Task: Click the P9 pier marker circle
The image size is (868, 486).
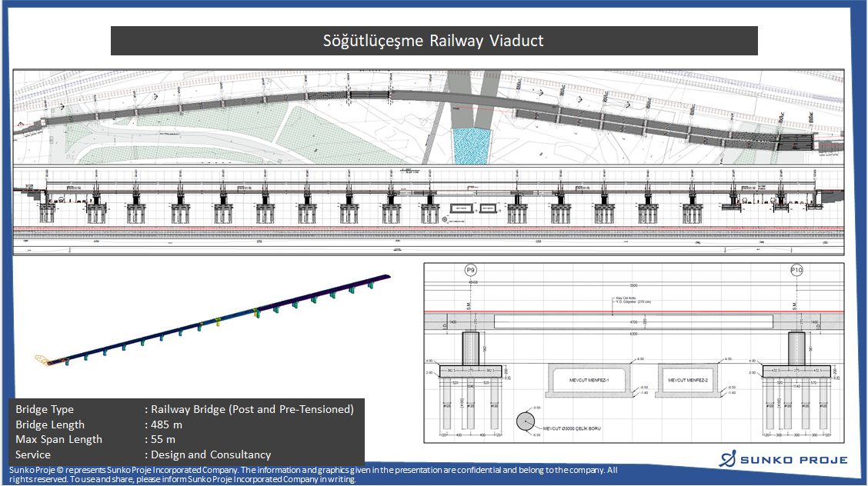Action: point(469,271)
